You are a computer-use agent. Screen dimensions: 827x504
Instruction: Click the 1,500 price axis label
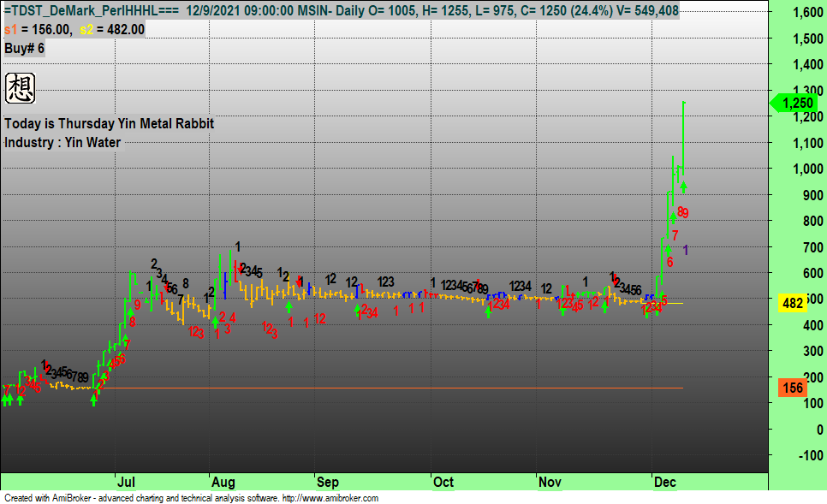coord(808,39)
